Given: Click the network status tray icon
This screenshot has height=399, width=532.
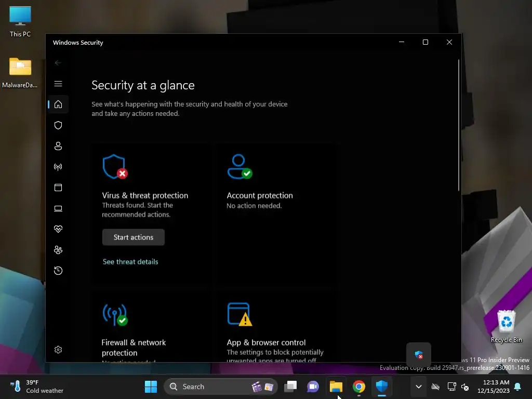Looking at the screenshot, I should click(451, 387).
